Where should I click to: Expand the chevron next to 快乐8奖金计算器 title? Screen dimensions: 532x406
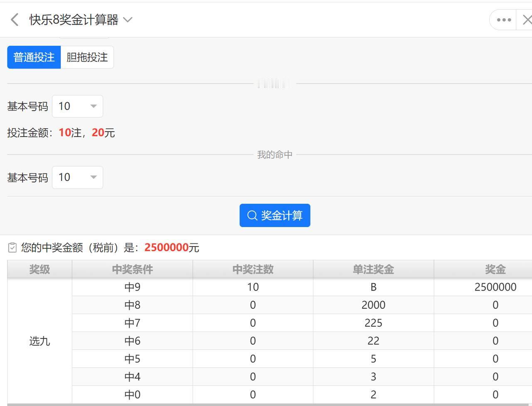[x=128, y=20]
